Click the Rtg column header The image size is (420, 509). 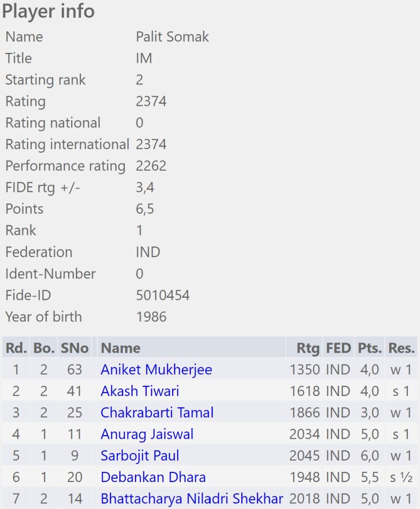point(309,348)
